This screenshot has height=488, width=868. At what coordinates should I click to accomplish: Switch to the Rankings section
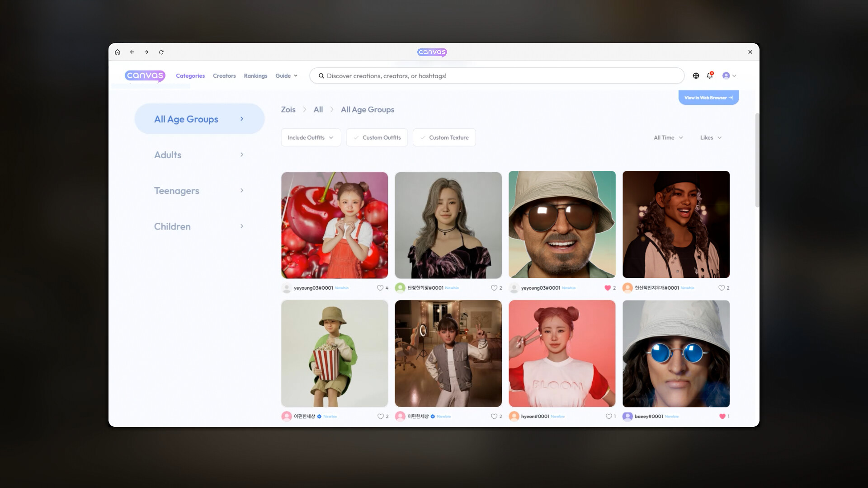click(255, 75)
